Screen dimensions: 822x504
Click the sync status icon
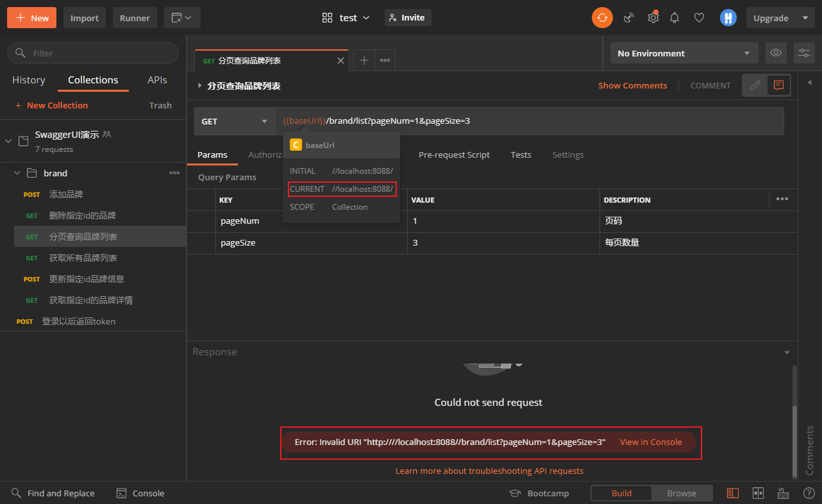(602, 18)
